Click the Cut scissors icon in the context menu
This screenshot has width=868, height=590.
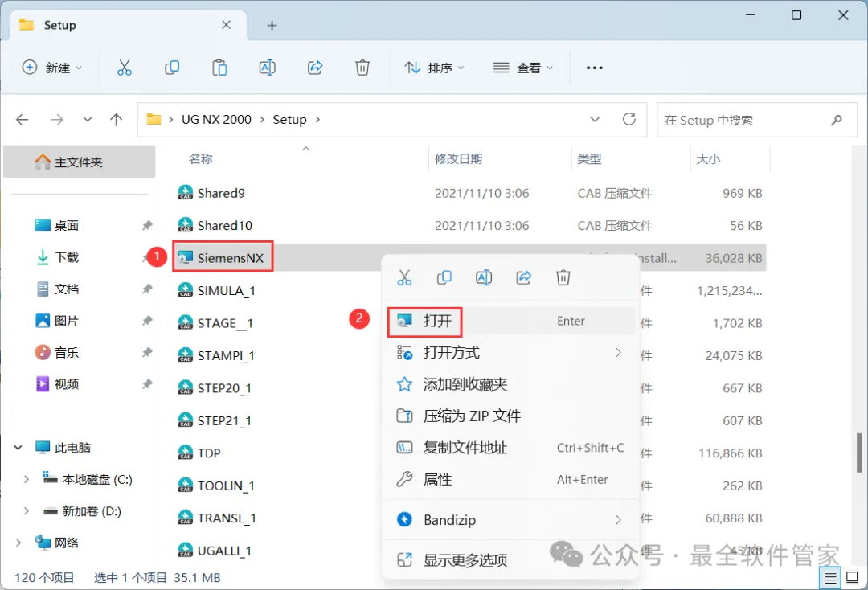(x=404, y=277)
